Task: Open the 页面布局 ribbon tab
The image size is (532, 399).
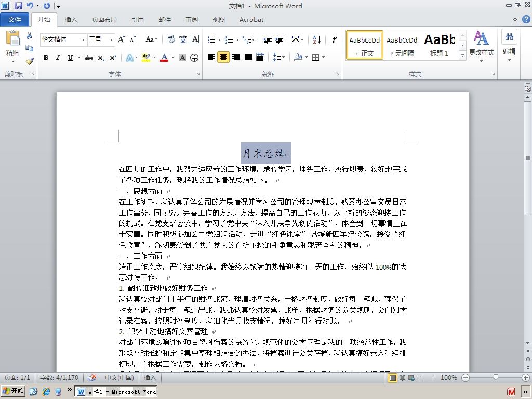Action: 104,19
